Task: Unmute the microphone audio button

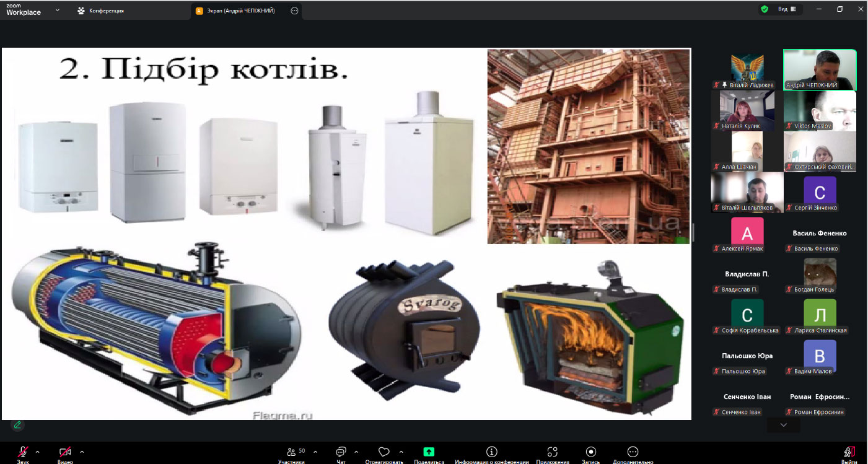Action: pyautogui.click(x=23, y=452)
